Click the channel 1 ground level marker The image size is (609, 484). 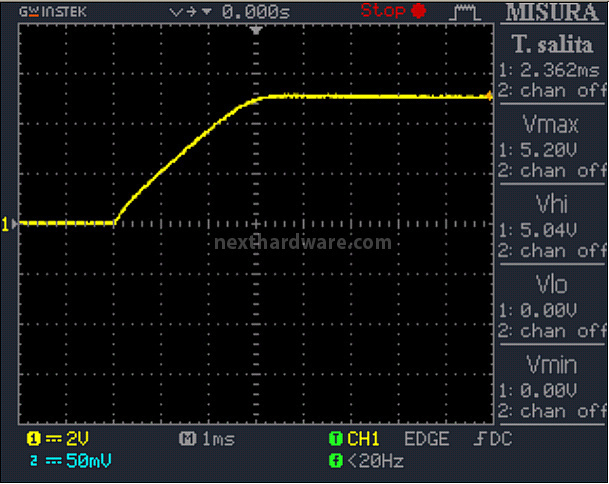(9, 224)
